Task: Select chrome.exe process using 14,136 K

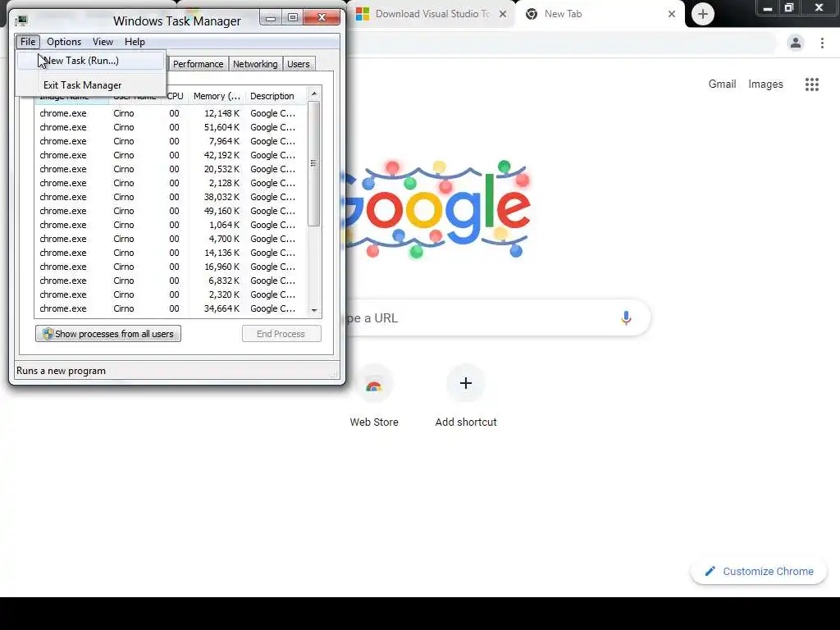Action: [171, 253]
